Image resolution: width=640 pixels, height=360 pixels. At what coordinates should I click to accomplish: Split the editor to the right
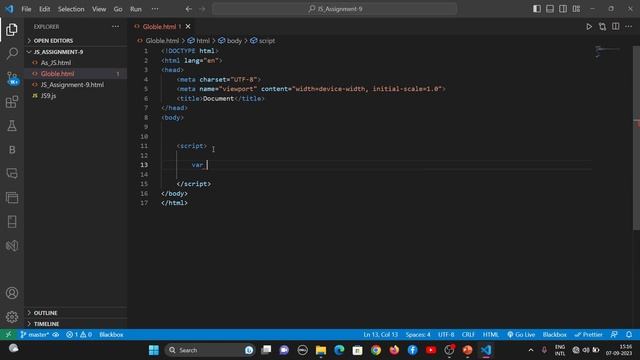[x=616, y=27]
